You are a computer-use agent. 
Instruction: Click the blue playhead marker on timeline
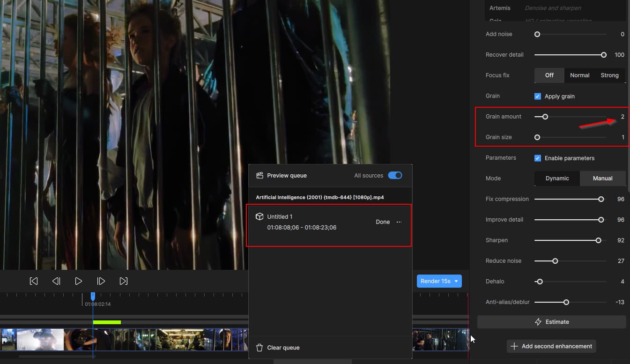[x=93, y=296]
